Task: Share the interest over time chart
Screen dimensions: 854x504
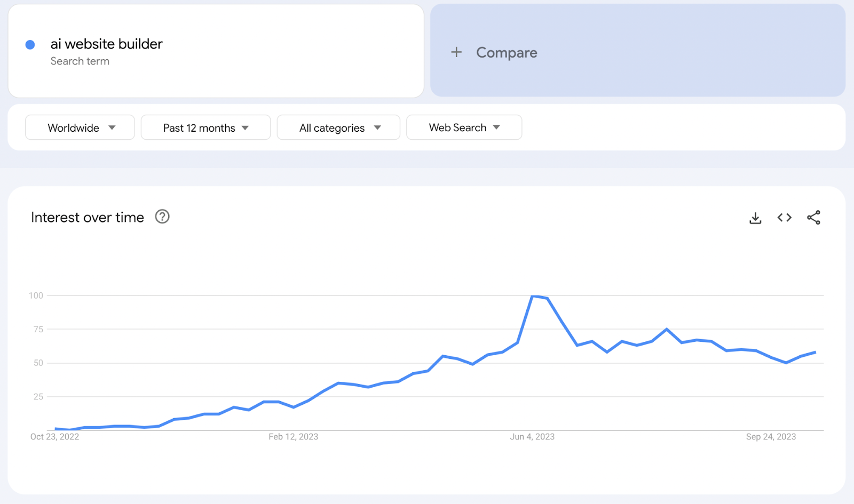Action: coord(813,218)
